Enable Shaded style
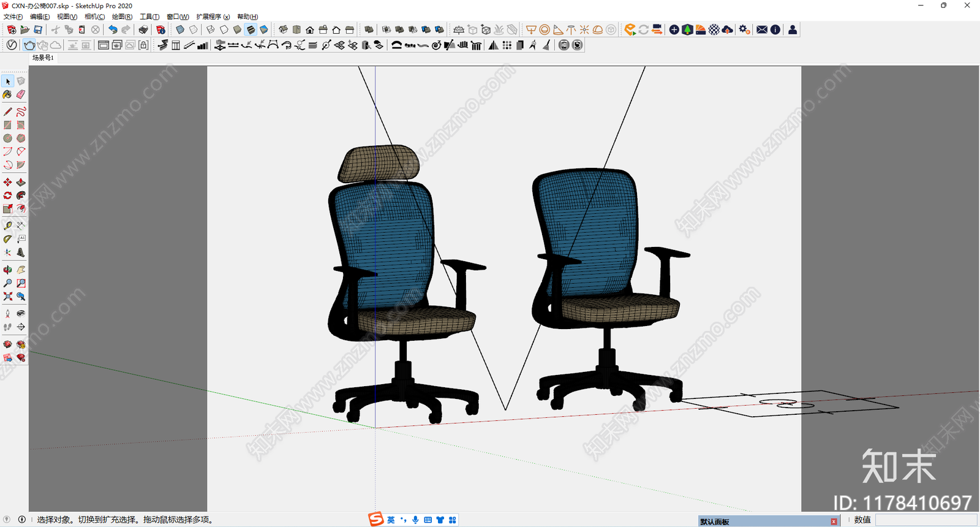The image size is (980, 527). click(237, 29)
